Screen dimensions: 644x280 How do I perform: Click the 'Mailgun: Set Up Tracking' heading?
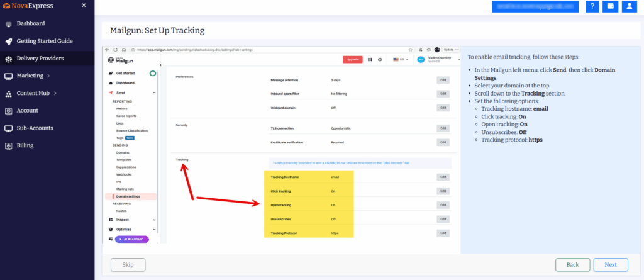point(157,30)
